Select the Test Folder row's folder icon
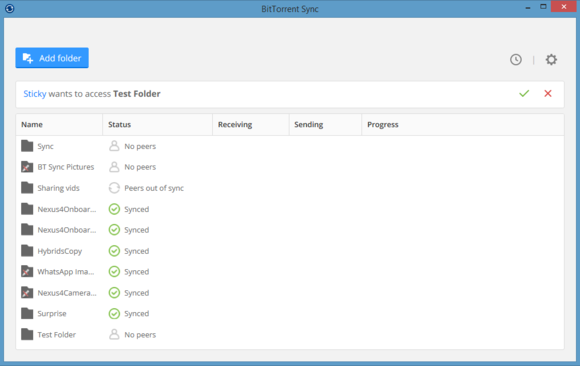 pos(27,334)
